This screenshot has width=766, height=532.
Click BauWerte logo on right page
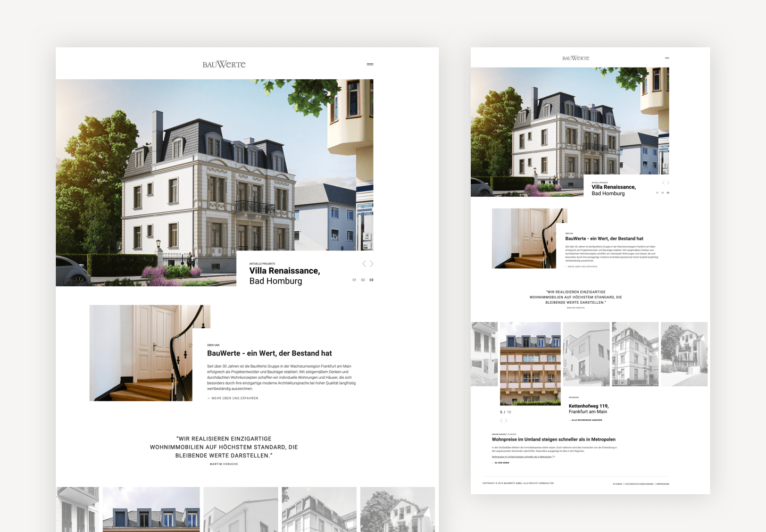pos(576,58)
